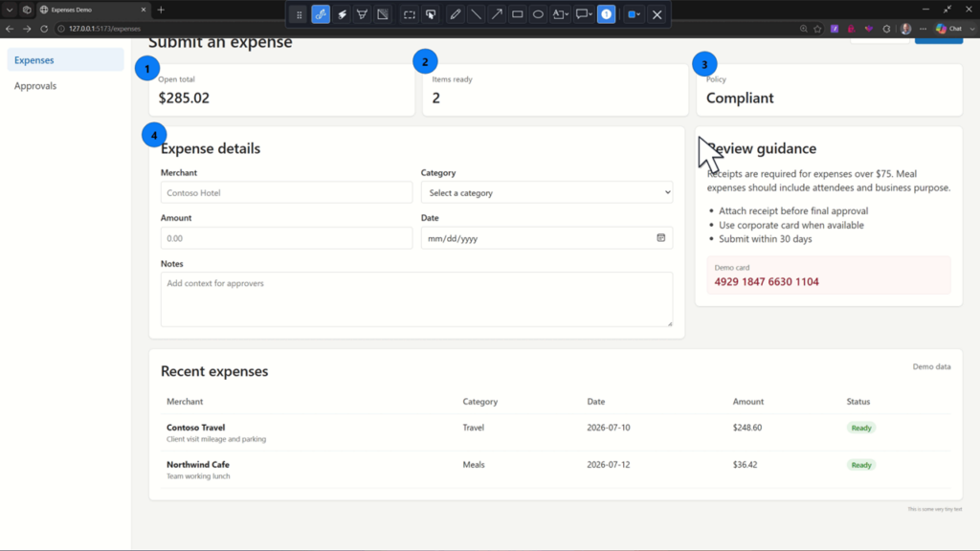Click the Ready badge for Contoso Travel

coord(861,428)
